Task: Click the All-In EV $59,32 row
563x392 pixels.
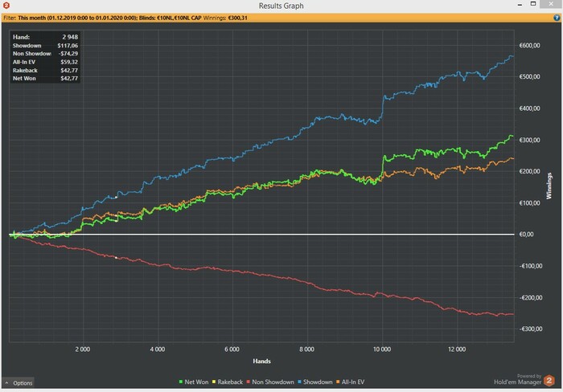Action: [x=45, y=62]
